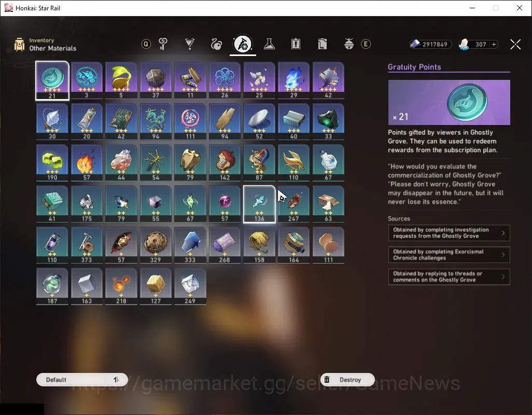Image resolution: width=532 pixels, height=415 pixels.
Task: Select the golden hay item with count 158
Action: 259,245
